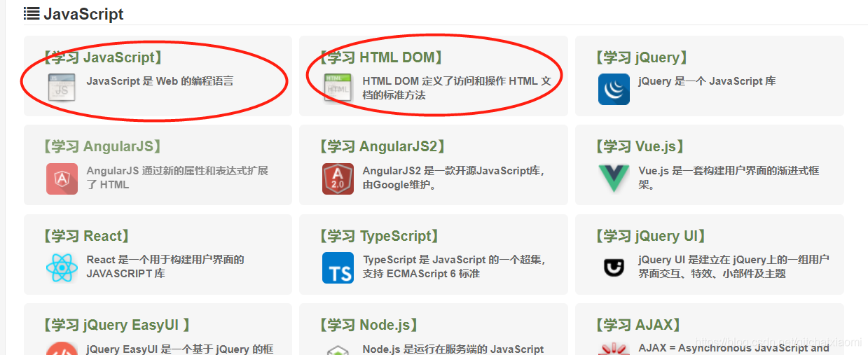The height and width of the screenshot is (355, 868).
Task: Click React description '用于构建用户界面的 JAVASCRIPT 库'
Action: [x=165, y=267]
